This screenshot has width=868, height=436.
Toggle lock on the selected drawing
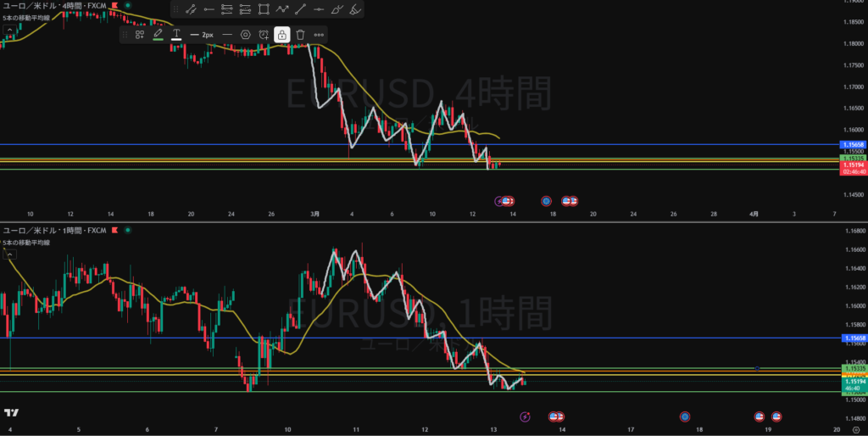pos(281,35)
